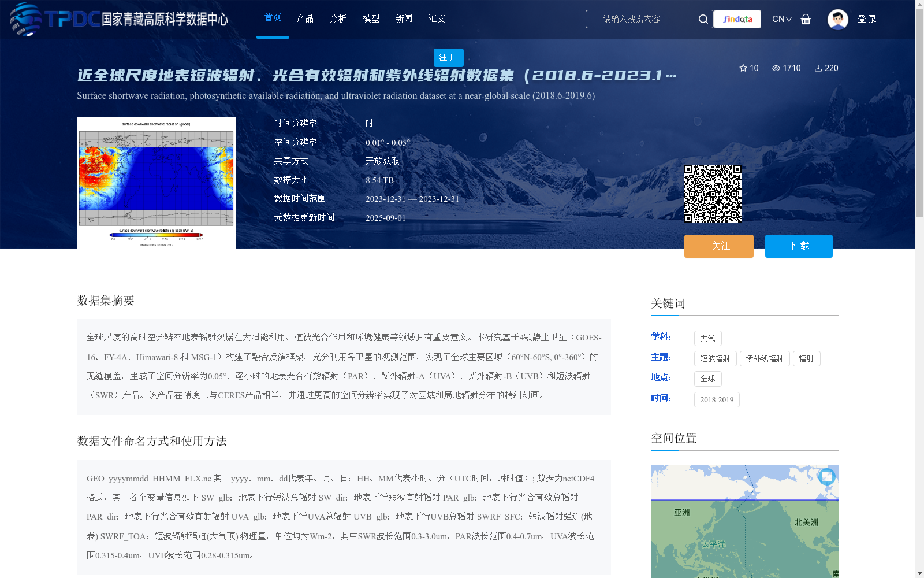Click the 8.54 TB data size value
Viewport: 924px width, 578px height.
pyautogui.click(x=379, y=180)
